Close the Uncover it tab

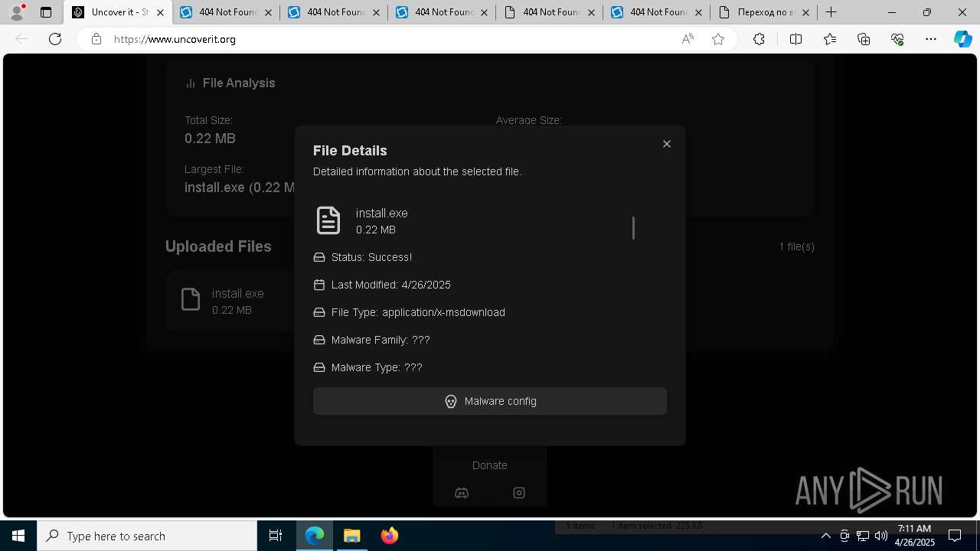[x=160, y=12]
